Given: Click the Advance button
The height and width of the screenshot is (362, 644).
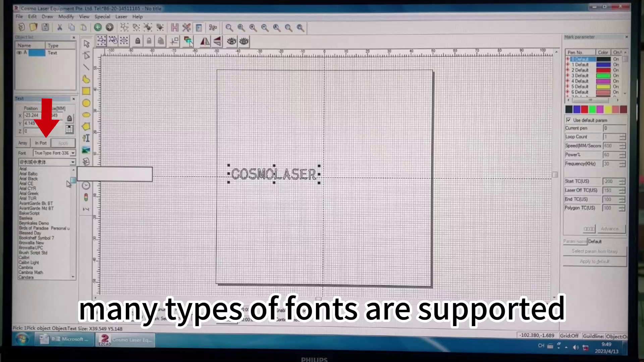Looking at the screenshot, I should (609, 229).
